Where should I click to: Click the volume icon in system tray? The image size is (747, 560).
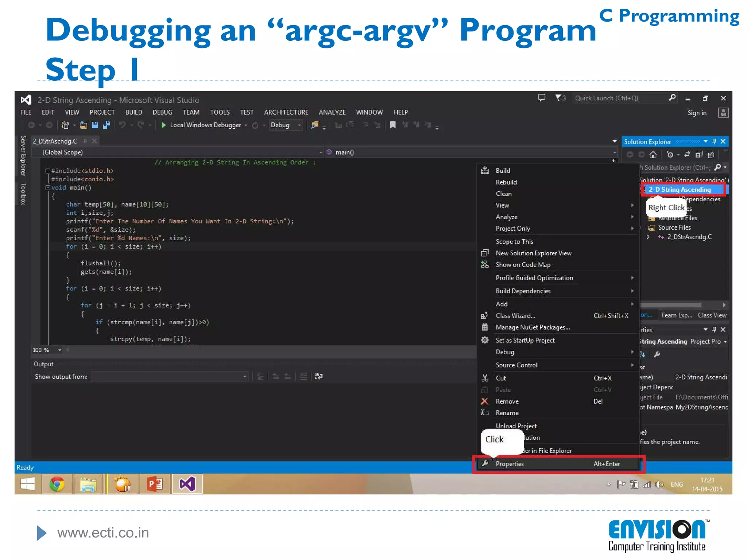pyautogui.click(x=659, y=485)
